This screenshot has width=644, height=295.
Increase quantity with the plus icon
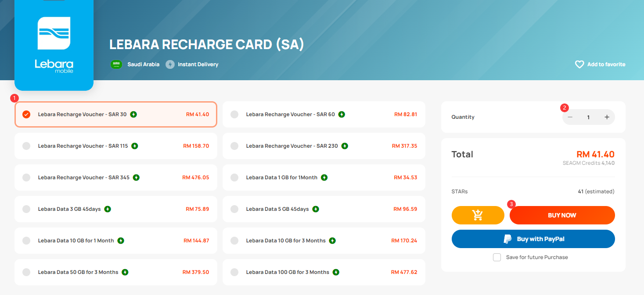607,117
